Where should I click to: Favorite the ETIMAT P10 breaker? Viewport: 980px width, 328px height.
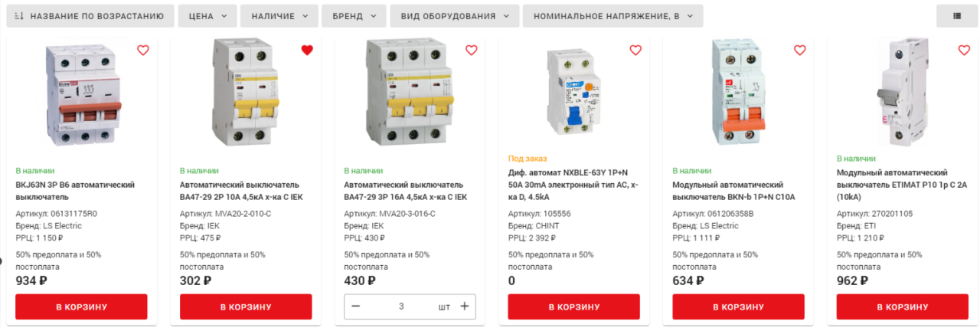click(x=964, y=51)
